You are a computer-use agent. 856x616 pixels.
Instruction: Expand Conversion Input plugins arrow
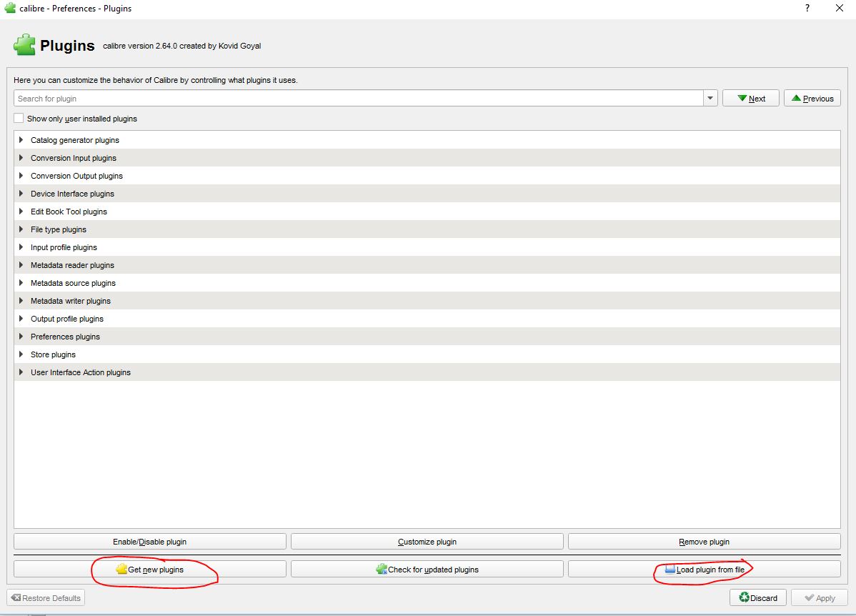coord(21,158)
